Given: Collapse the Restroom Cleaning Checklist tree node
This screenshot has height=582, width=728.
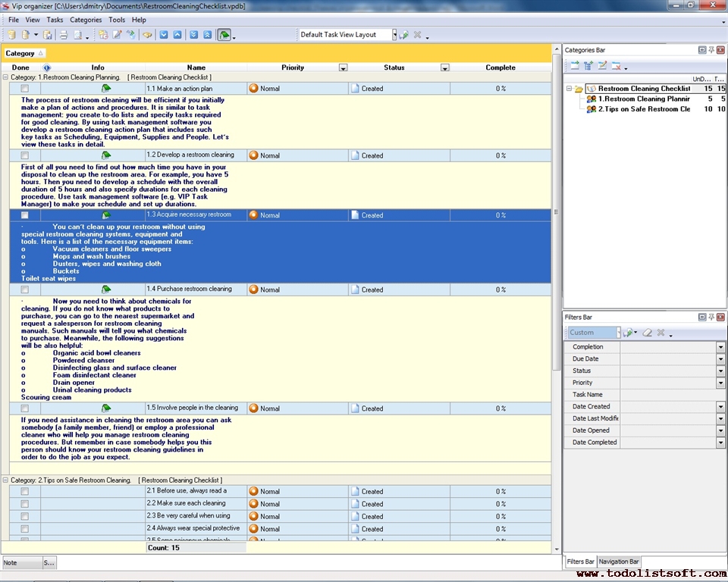Looking at the screenshot, I should (x=569, y=89).
